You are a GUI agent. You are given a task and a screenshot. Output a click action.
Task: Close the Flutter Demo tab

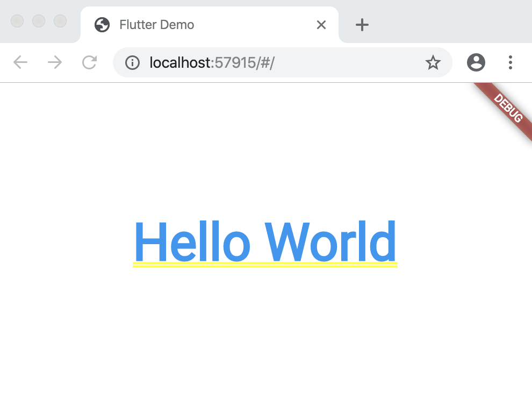[321, 25]
